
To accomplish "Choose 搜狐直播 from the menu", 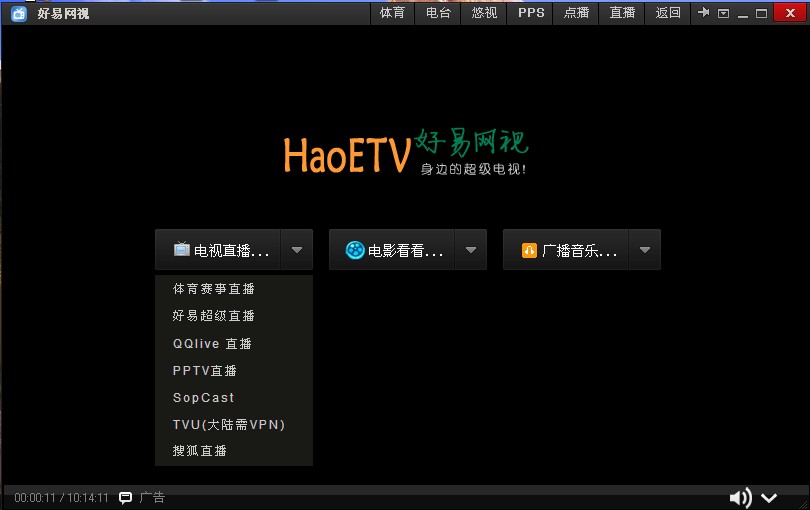I will coord(199,451).
